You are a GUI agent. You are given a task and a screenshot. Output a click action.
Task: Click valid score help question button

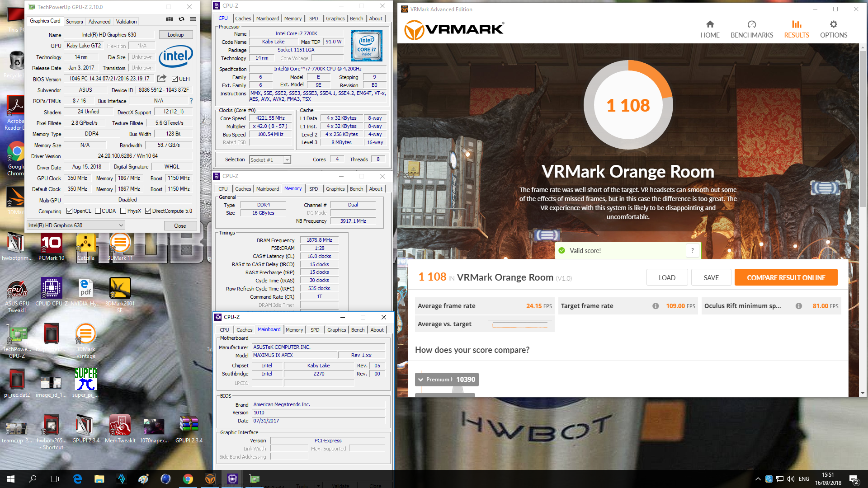(693, 250)
